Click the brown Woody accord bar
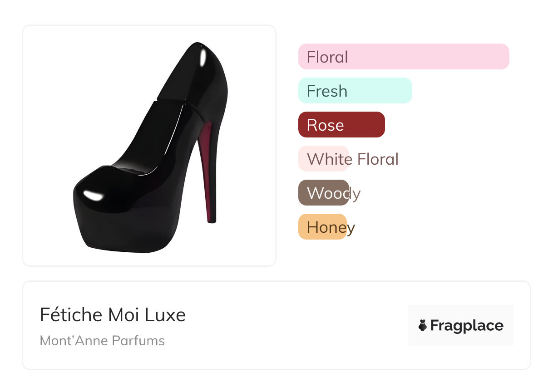 click(323, 193)
